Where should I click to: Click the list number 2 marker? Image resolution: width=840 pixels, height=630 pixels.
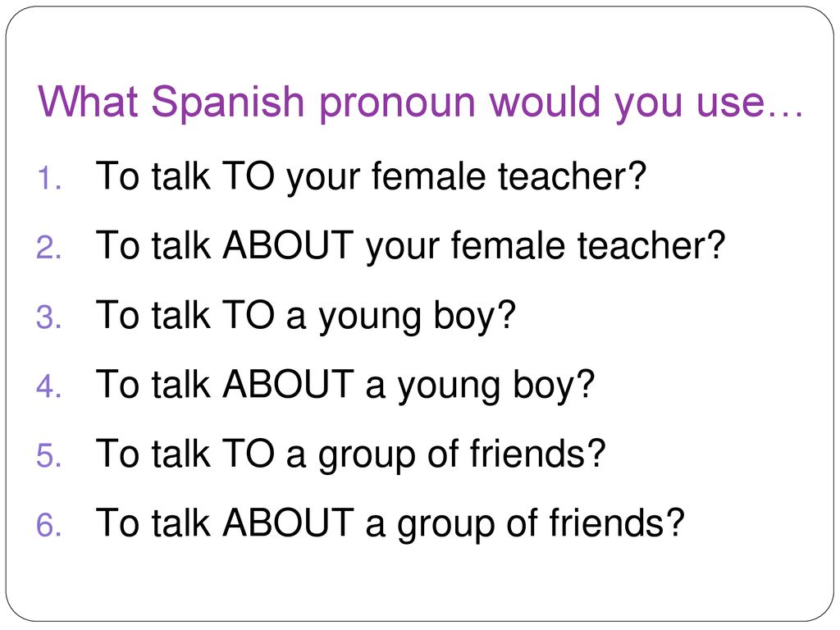coord(48,248)
